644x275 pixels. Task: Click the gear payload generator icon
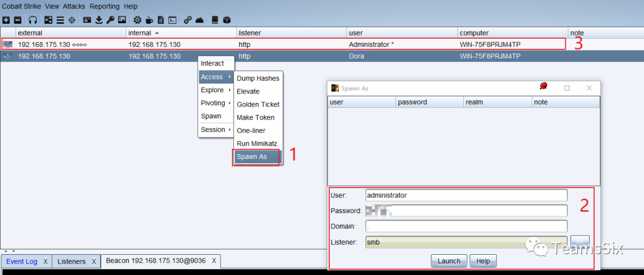137,20
